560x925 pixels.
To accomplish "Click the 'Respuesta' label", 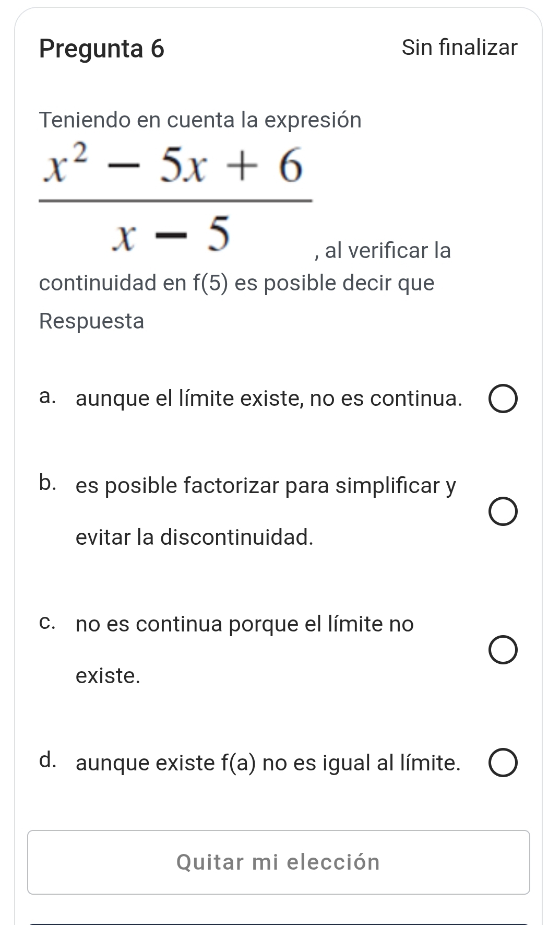I will [91, 321].
